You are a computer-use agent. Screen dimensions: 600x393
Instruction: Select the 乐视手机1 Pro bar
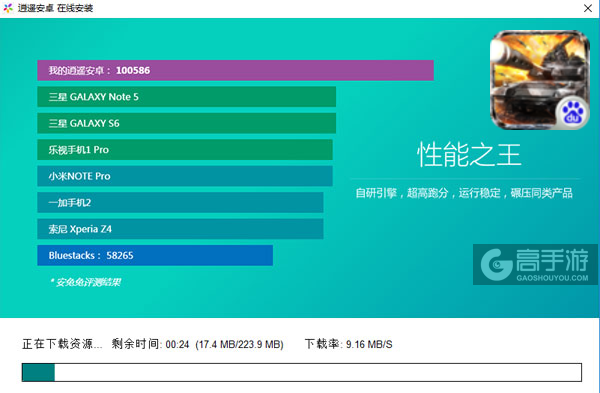pos(185,150)
